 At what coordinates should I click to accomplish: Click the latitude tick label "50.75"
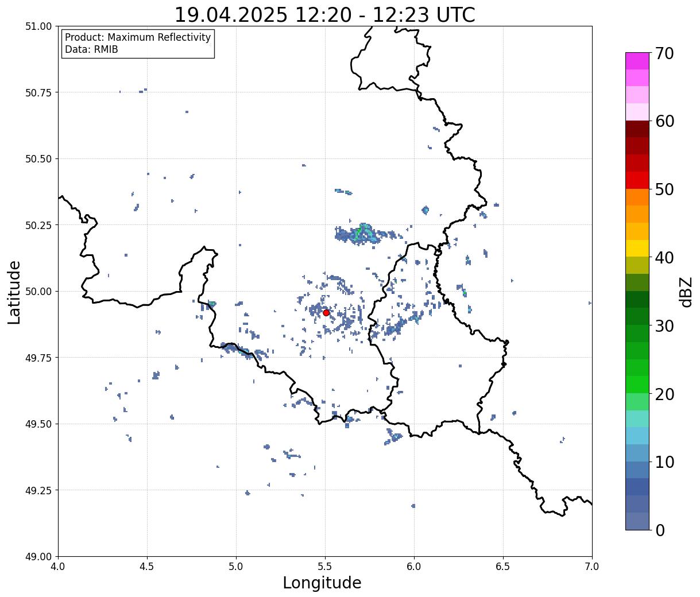38,92
